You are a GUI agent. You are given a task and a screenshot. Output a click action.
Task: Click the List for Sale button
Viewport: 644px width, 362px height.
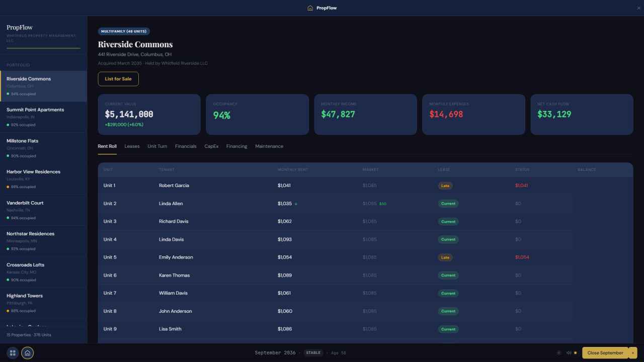118,79
